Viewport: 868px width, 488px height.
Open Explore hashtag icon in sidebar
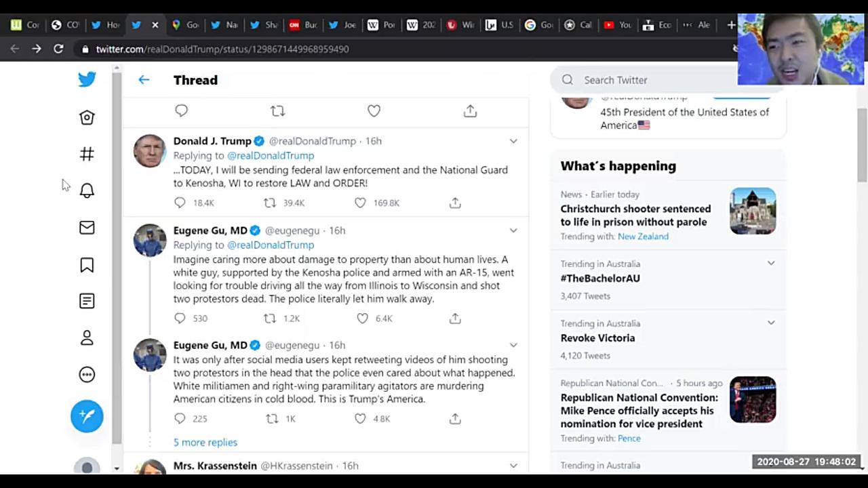pyautogui.click(x=87, y=155)
